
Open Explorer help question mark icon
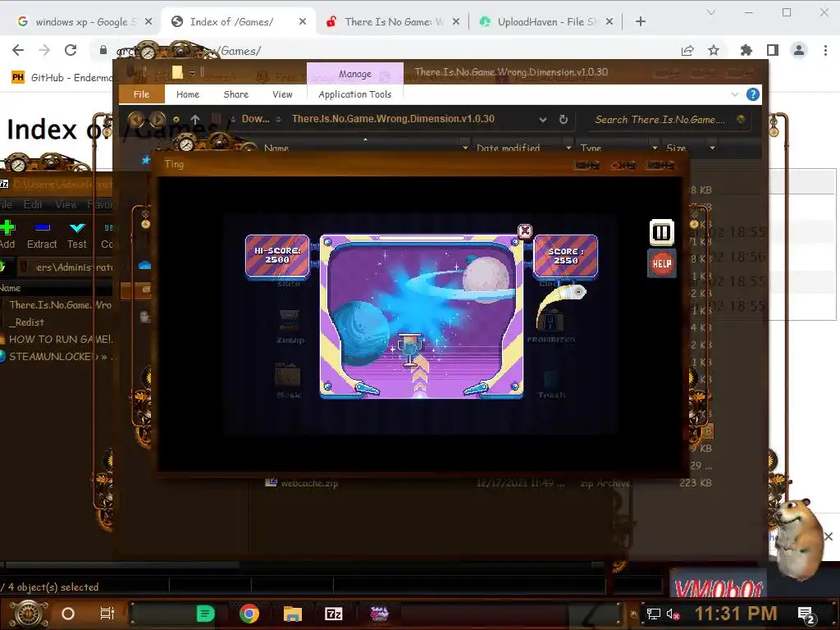click(x=753, y=94)
